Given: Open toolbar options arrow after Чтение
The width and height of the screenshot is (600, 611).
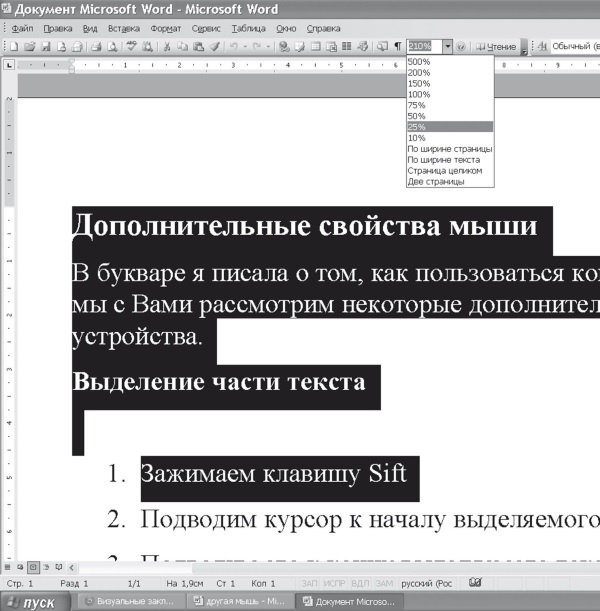Looking at the screenshot, I should click(x=524, y=47).
